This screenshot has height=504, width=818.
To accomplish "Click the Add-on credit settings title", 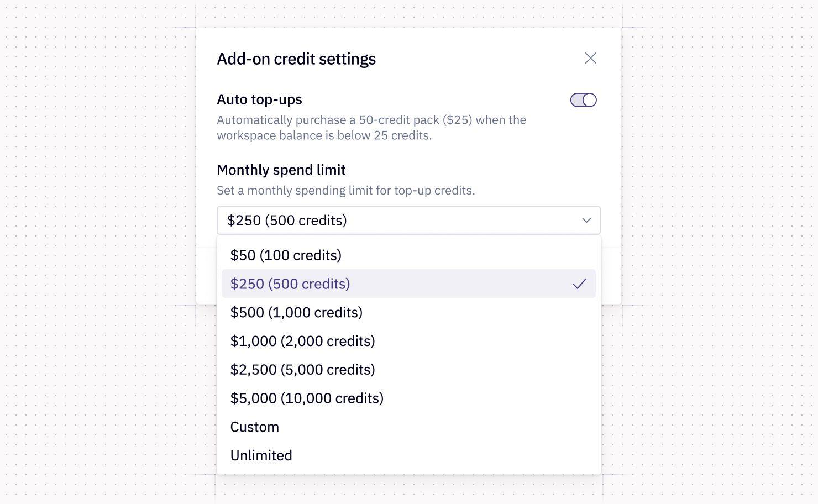I will pyautogui.click(x=296, y=59).
